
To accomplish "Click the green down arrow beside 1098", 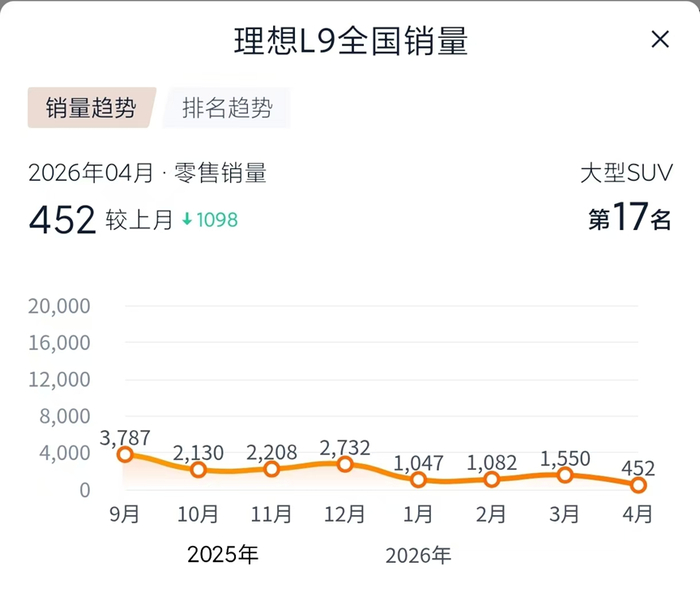I will point(187,219).
